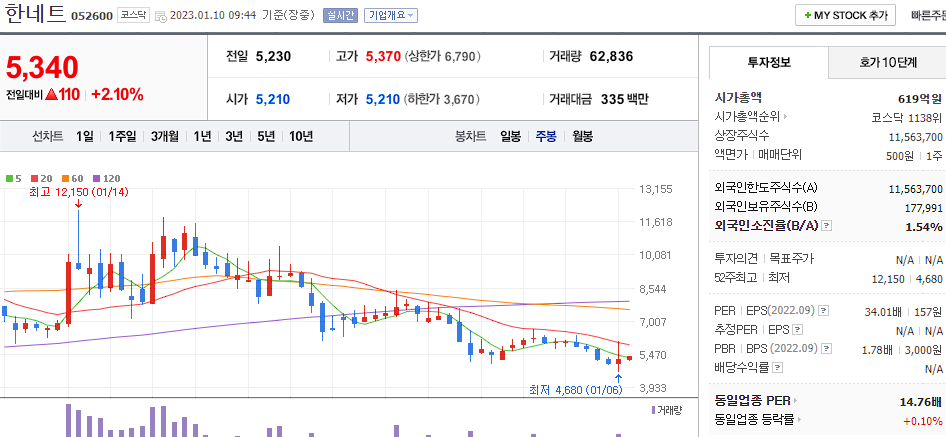Click the 전일 value 5,230

tap(273, 57)
